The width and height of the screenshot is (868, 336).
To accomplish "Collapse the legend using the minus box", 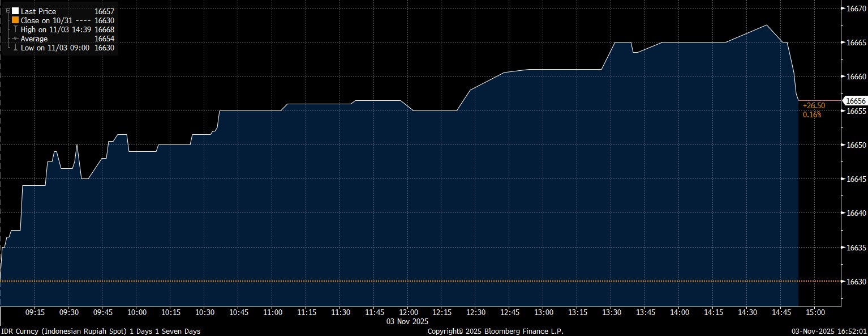I will point(8,11).
